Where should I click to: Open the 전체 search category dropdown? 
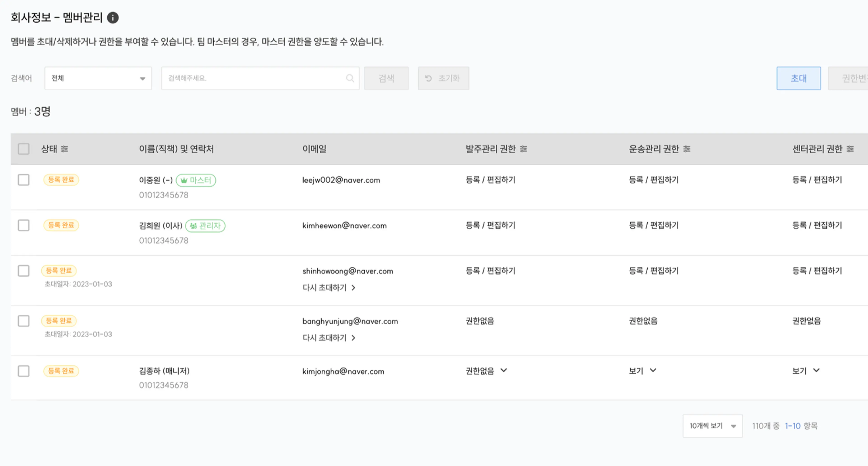pos(98,78)
